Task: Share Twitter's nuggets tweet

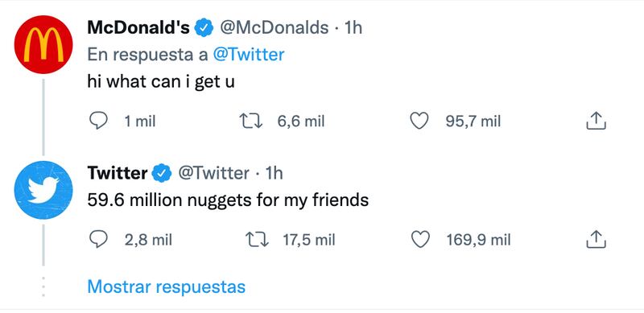Action: click(x=596, y=239)
